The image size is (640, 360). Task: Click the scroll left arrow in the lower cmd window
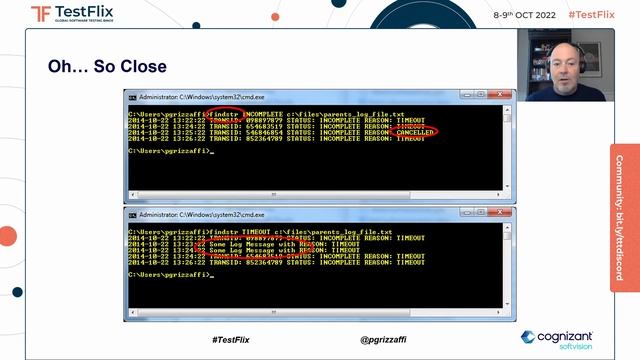point(133,313)
